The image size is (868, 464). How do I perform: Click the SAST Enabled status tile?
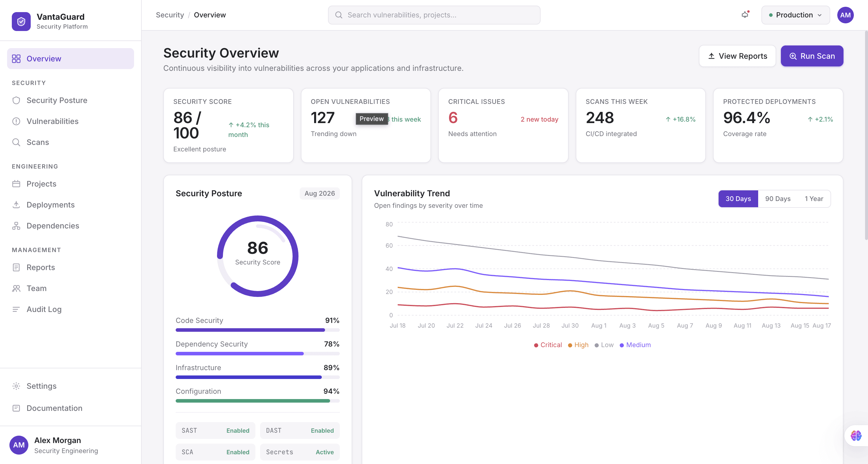click(215, 431)
